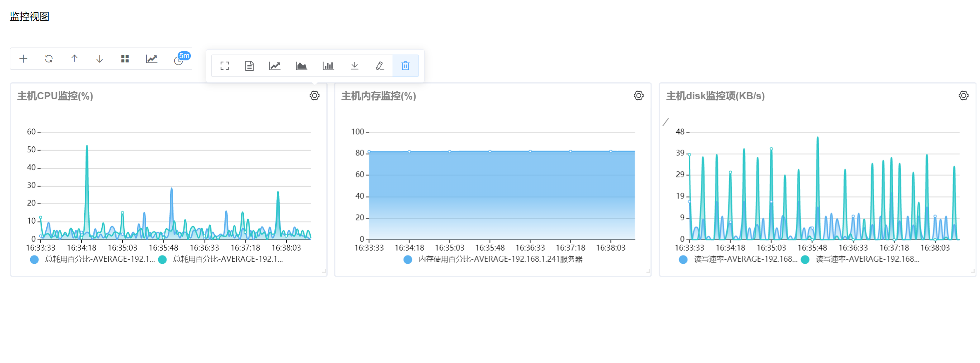
Task: Click the line chart icon in main toolbar
Action: [152, 59]
